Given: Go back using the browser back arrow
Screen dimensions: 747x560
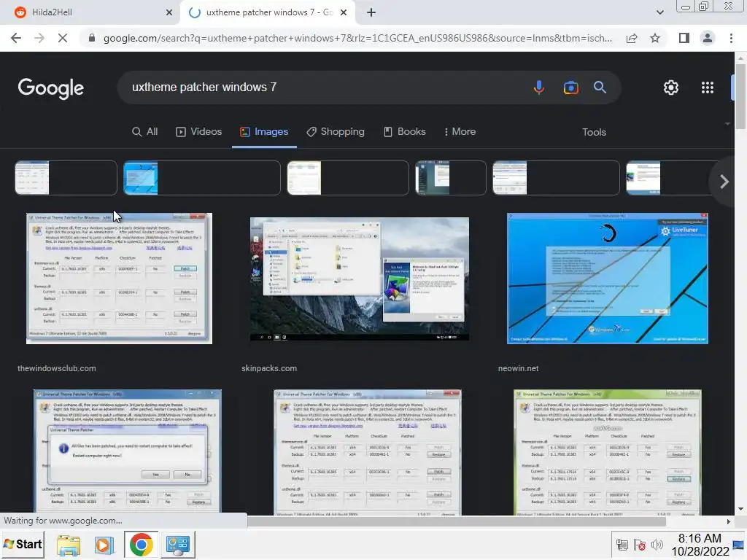Looking at the screenshot, I should click(16, 38).
